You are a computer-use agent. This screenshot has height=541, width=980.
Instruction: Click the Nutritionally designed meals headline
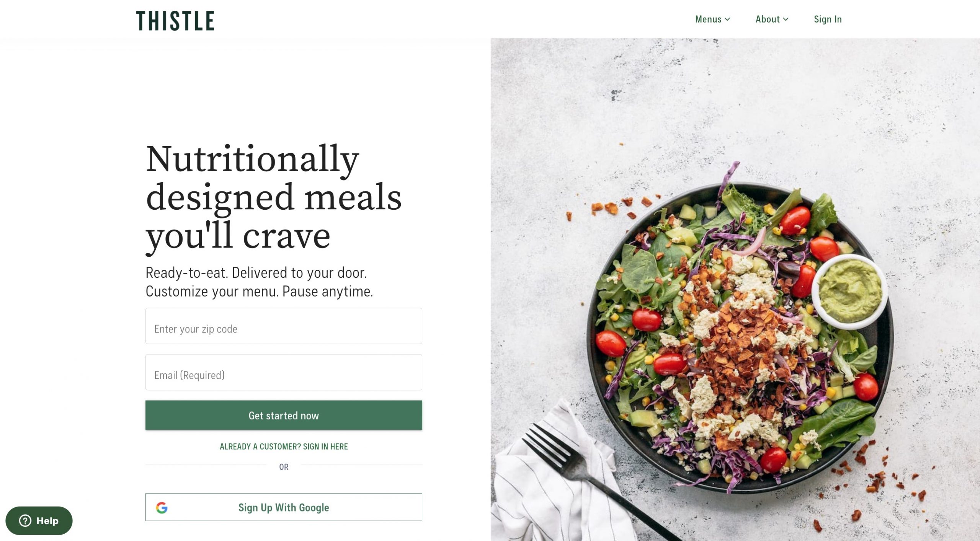273,197
